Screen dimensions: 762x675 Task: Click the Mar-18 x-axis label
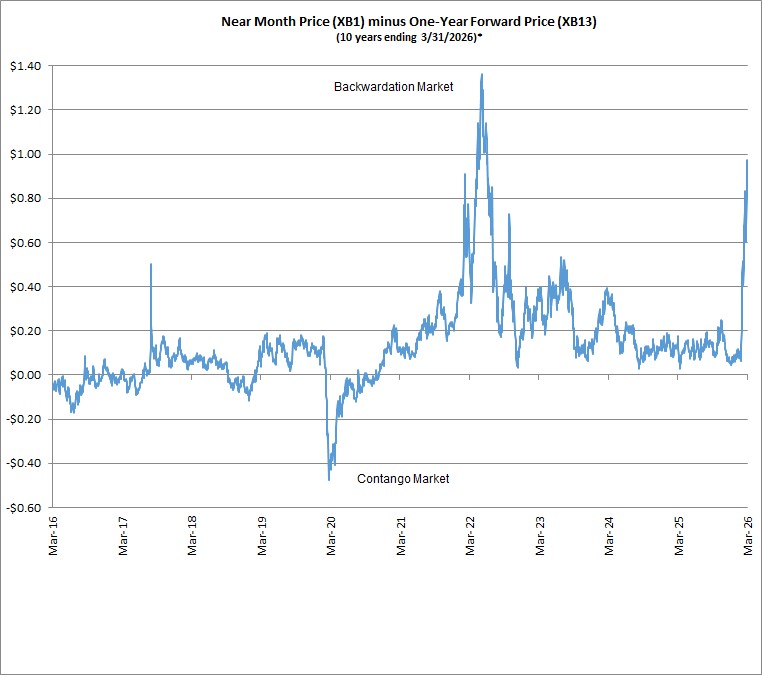pos(192,536)
